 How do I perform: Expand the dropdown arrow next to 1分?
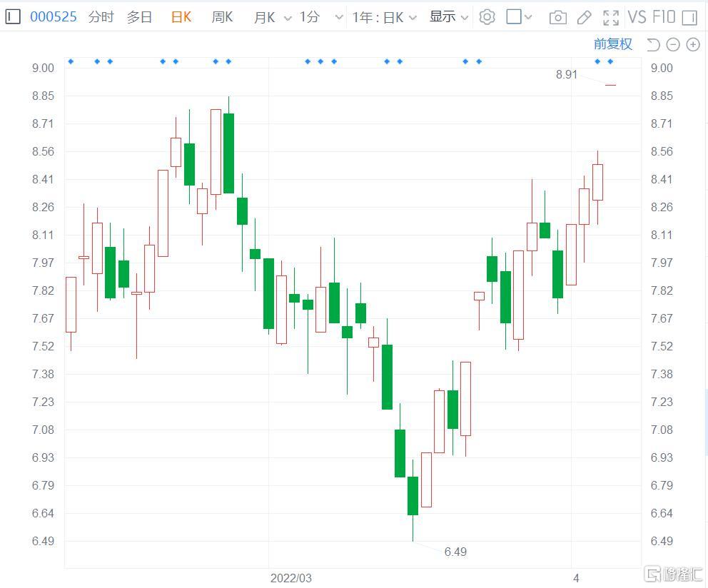tap(338, 18)
